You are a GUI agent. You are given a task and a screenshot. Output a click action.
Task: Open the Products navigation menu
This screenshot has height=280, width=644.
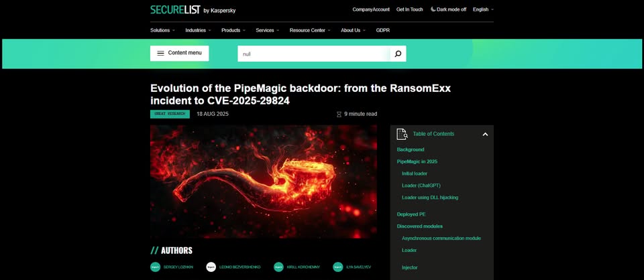233,30
